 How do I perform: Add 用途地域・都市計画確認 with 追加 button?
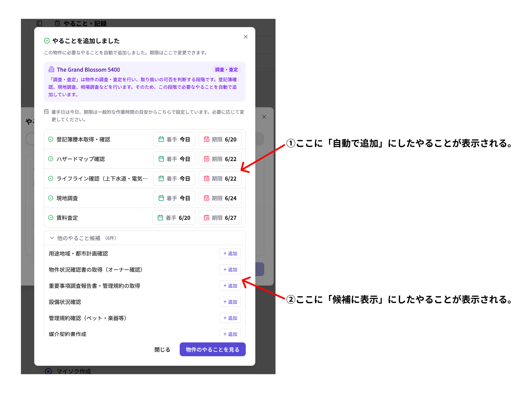coord(230,253)
